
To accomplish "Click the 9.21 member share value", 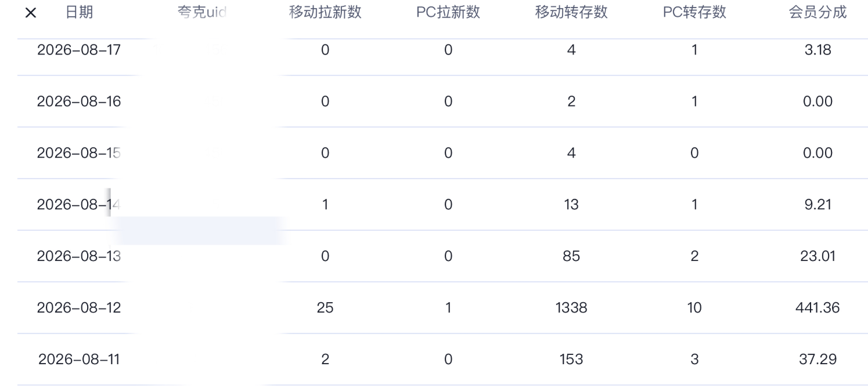I will click(x=817, y=205).
